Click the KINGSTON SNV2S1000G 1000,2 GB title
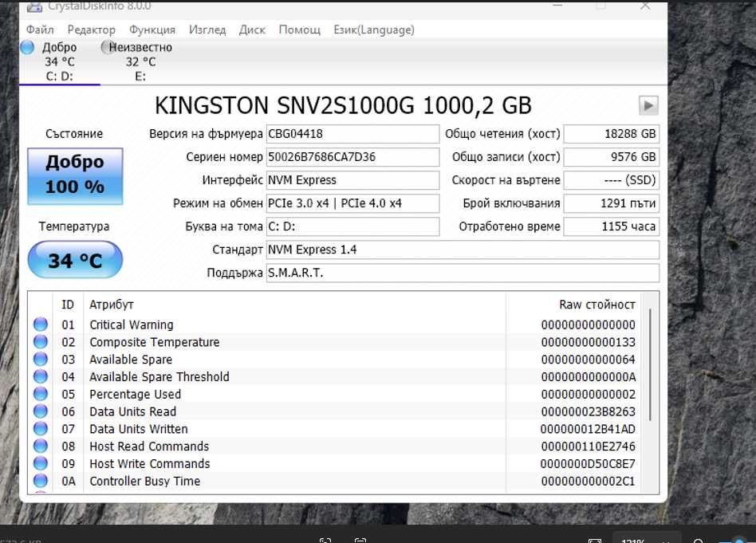 coord(343,106)
